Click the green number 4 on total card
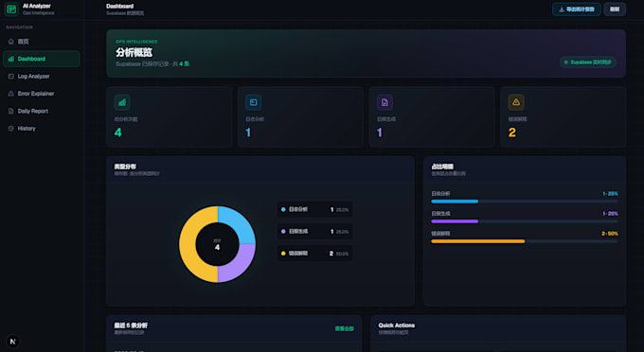Viewport: 644px width, 352px height. (x=118, y=132)
